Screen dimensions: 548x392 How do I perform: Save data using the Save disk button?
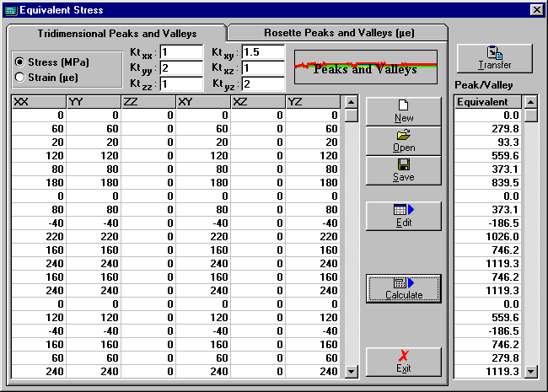click(x=403, y=170)
